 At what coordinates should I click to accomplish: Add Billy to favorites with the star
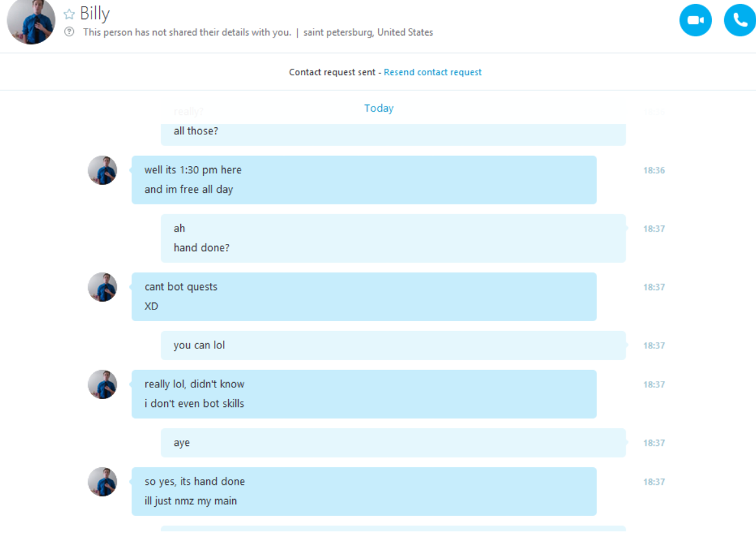click(69, 14)
